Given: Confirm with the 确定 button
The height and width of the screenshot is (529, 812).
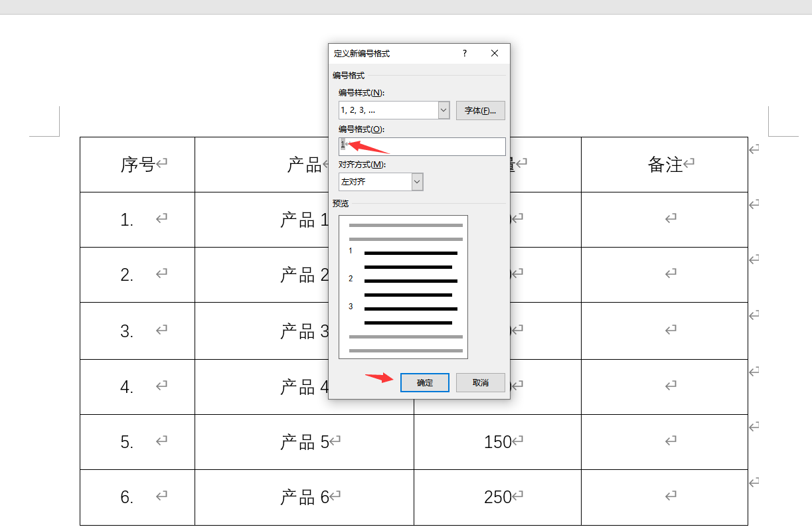Looking at the screenshot, I should pos(425,383).
